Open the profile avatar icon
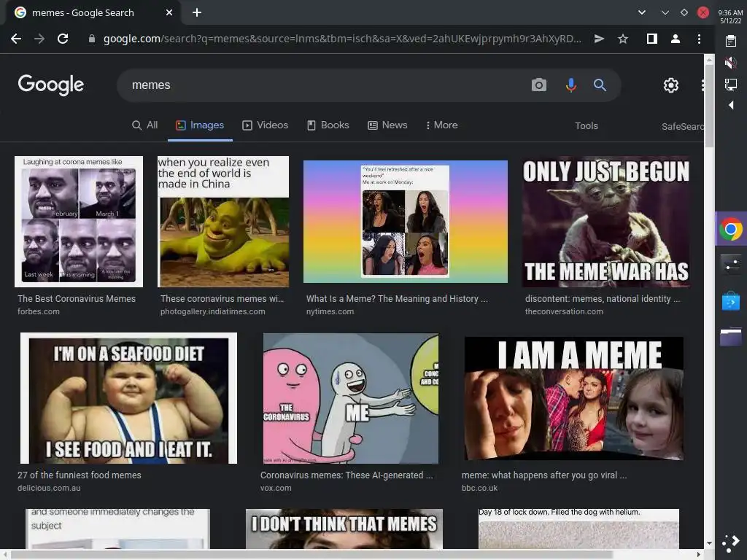The width and height of the screenshot is (747, 560). click(675, 39)
